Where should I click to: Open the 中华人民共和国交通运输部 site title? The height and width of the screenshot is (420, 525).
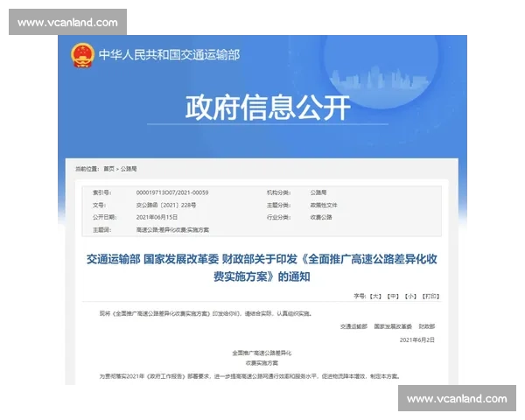point(170,55)
